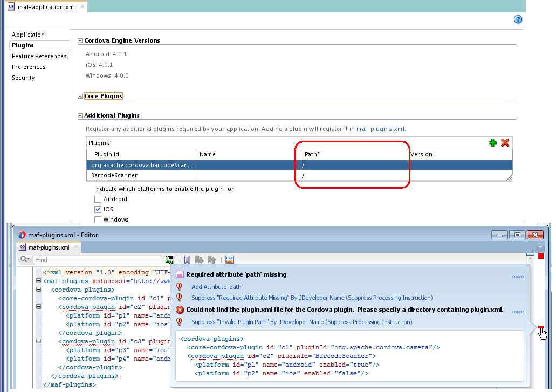
Task: Click the maf-application.xml file tab icon
Action: (x=11, y=6)
